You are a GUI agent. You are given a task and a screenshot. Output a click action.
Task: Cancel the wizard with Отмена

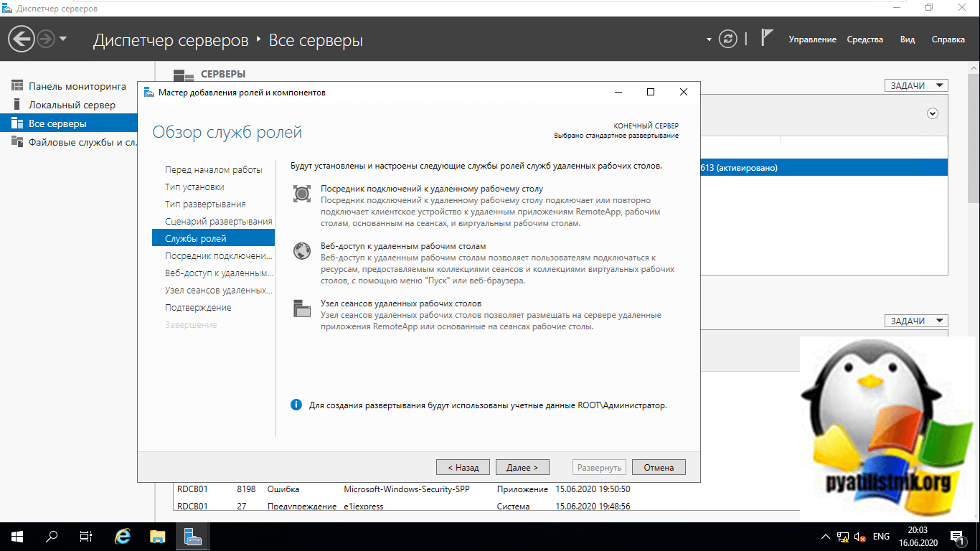(659, 467)
